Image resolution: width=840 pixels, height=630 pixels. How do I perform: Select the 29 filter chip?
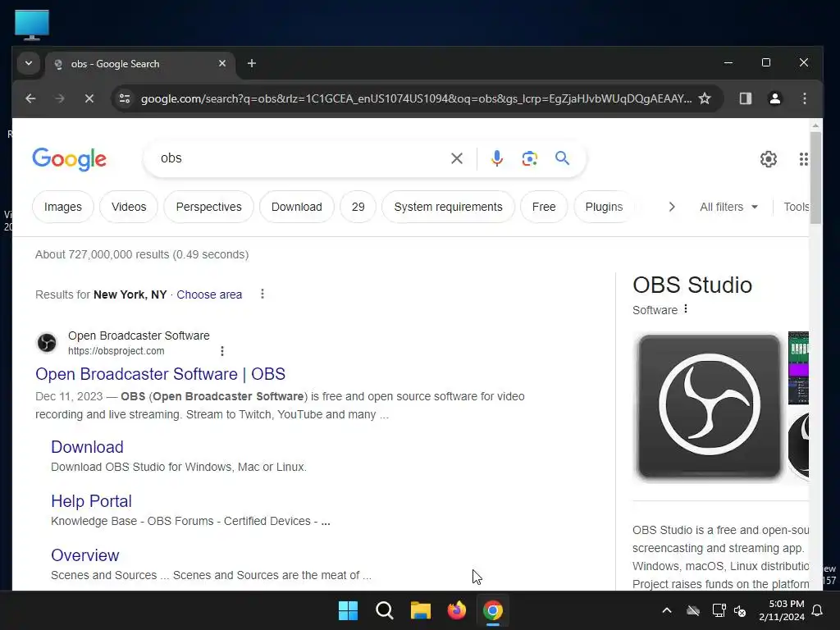(x=358, y=207)
